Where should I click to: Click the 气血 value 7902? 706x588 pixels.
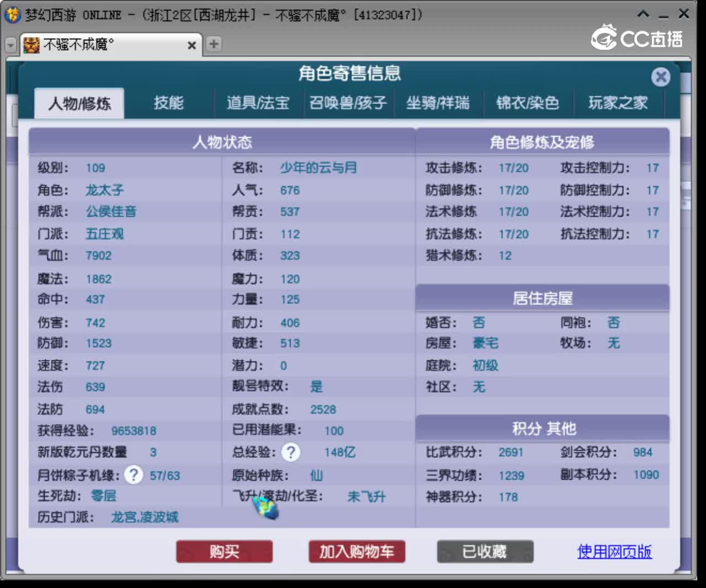(99, 256)
